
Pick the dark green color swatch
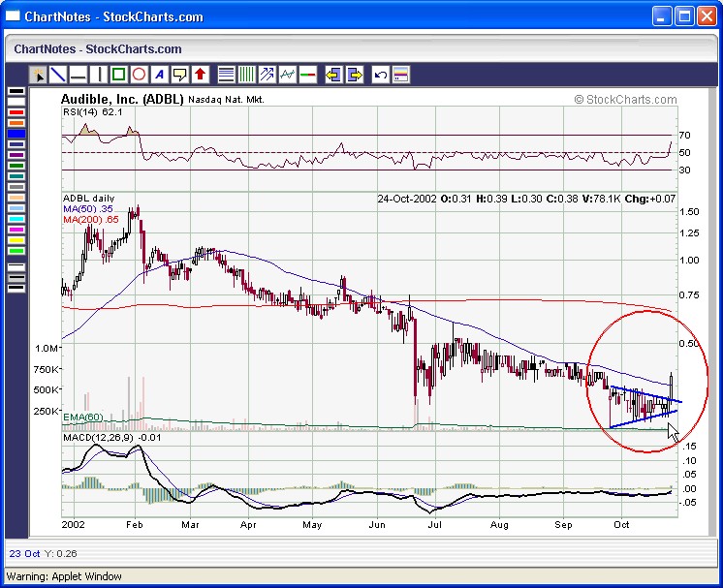click(x=16, y=166)
